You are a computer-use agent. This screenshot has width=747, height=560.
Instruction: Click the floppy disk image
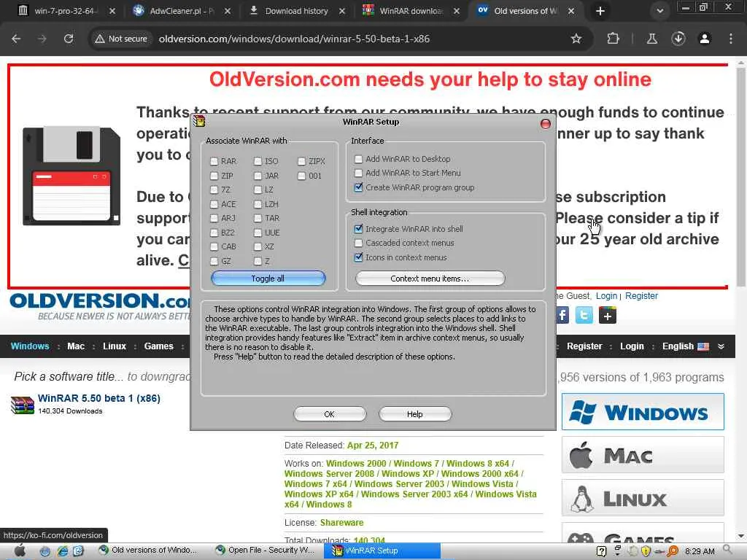(71, 176)
